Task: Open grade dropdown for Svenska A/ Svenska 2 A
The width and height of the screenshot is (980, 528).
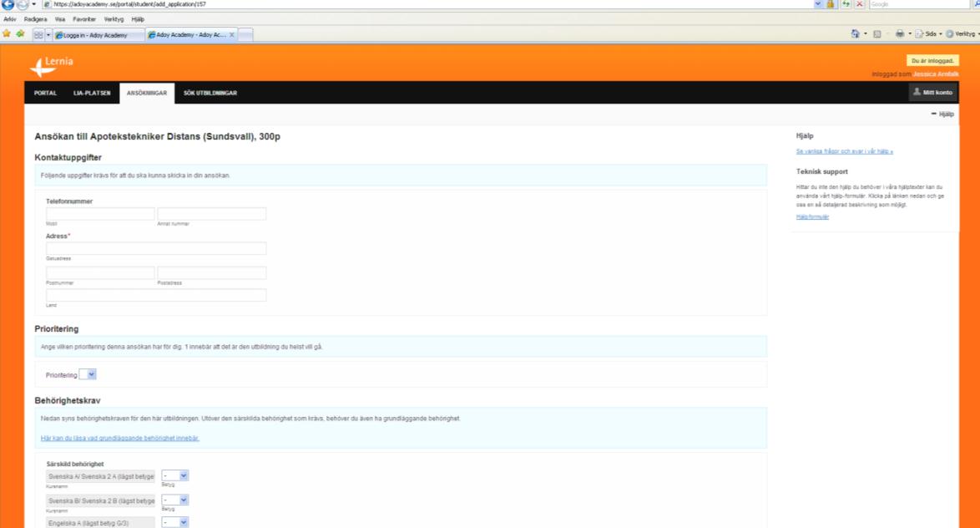Action: [174, 475]
